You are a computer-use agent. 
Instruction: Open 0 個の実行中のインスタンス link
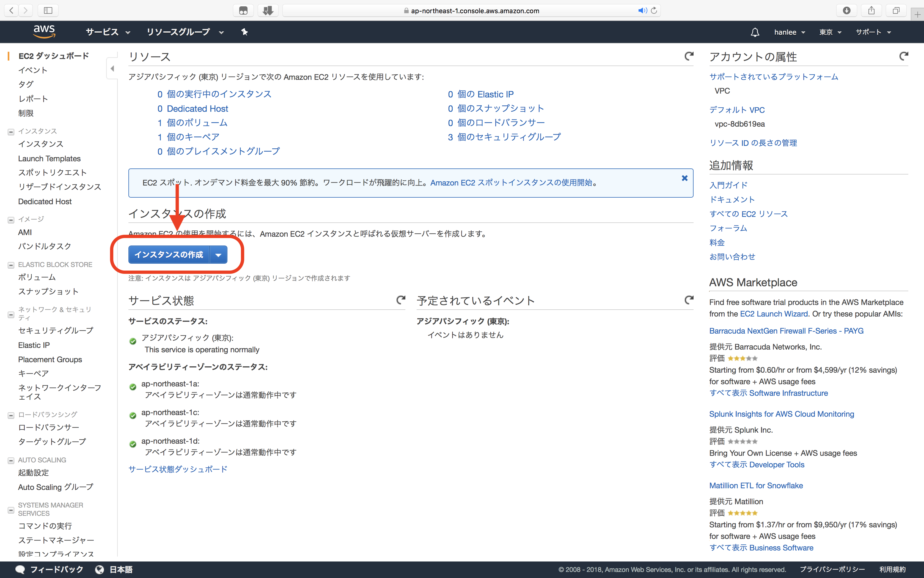pos(214,94)
